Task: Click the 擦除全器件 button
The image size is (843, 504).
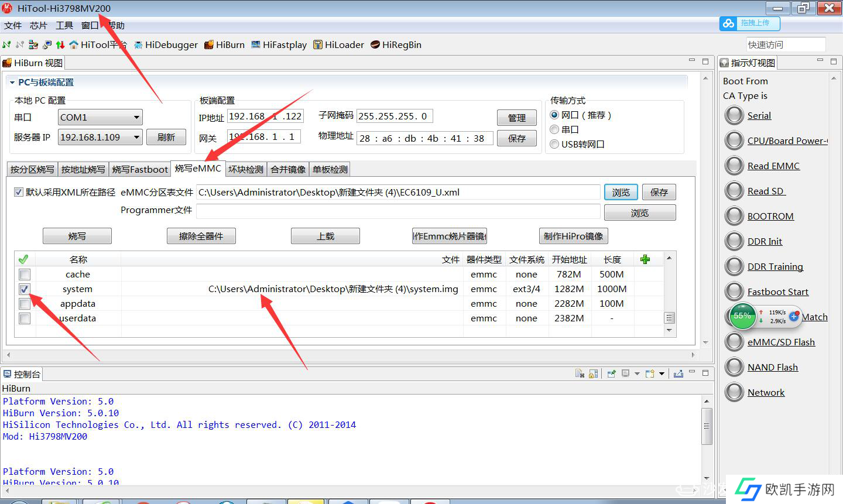Action: pyautogui.click(x=201, y=236)
